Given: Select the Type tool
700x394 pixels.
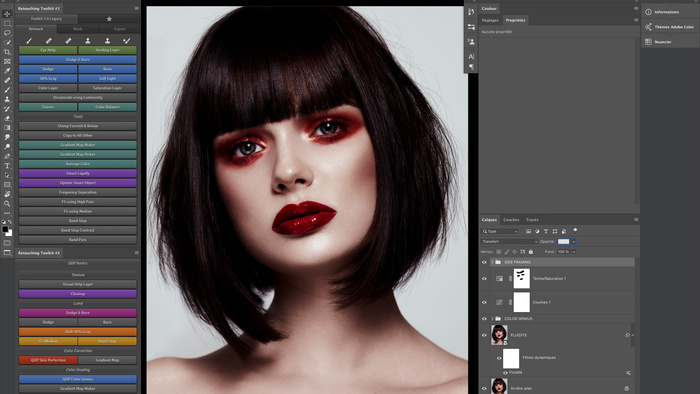Looking at the screenshot, I should 7,166.
